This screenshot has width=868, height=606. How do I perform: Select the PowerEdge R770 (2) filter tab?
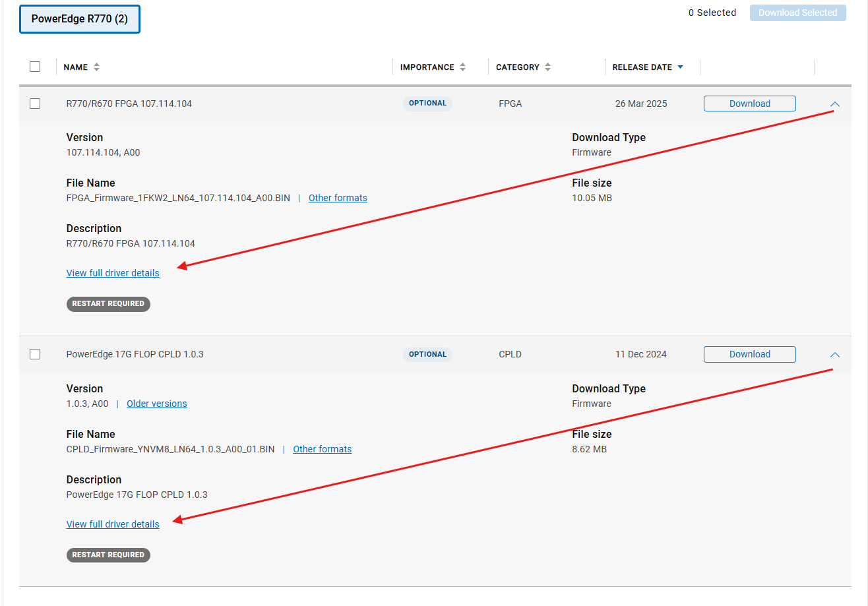[x=79, y=18]
